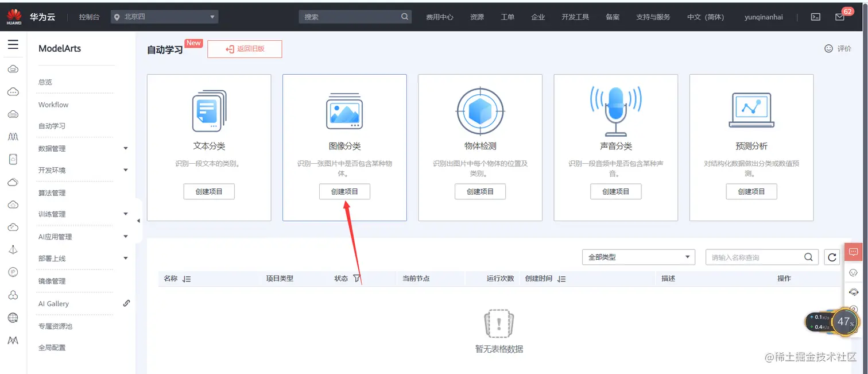Open 总览 in the sidebar

tap(45, 82)
